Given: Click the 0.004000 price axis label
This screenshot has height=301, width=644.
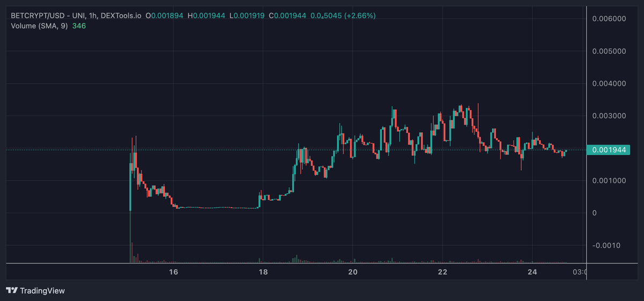Looking at the screenshot, I should tap(609, 84).
